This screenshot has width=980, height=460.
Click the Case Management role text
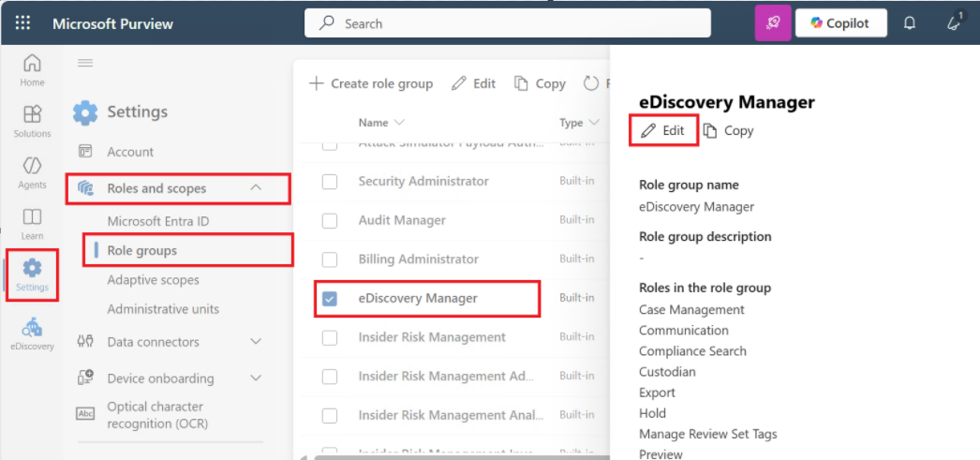click(x=691, y=309)
